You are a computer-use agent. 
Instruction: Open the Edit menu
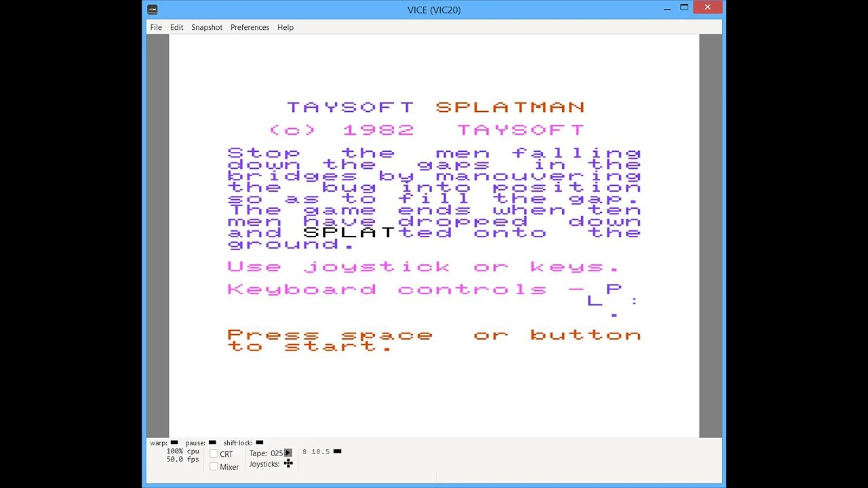coord(177,27)
